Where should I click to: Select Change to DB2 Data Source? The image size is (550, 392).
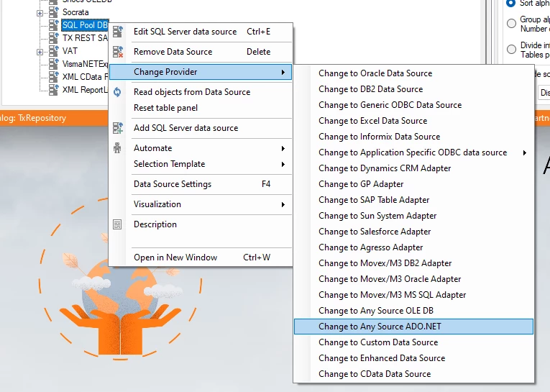413,89
